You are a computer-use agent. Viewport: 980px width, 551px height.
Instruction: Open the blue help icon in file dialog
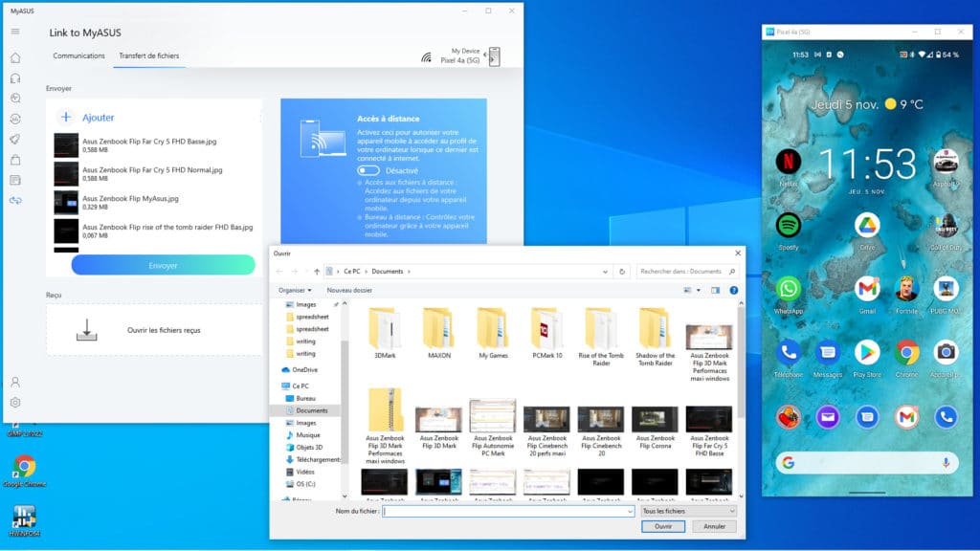[734, 290]
